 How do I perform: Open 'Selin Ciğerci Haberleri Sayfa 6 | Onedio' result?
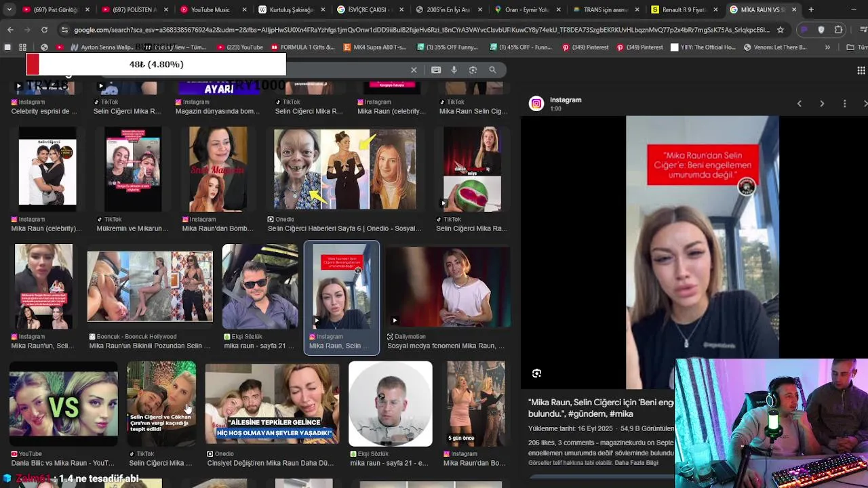(344, 228)
